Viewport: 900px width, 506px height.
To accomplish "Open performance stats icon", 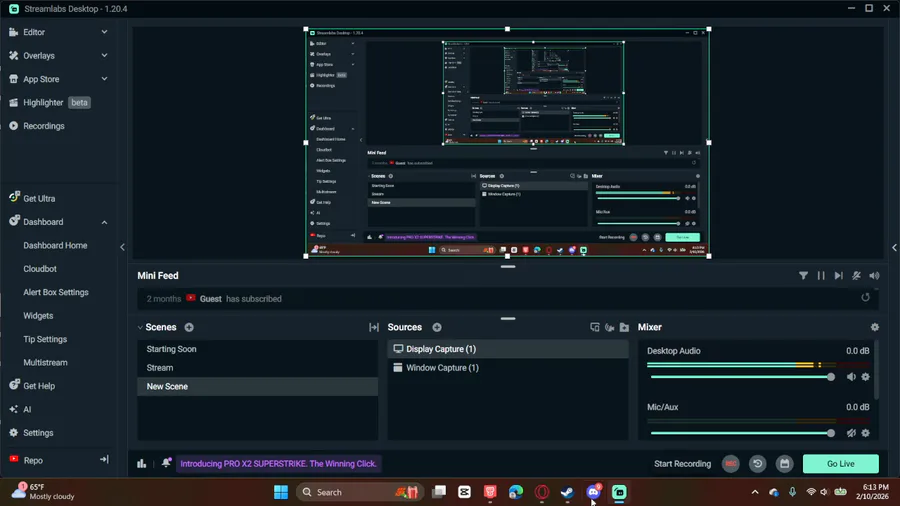I will pyautogui.click(x=141, y=464).
